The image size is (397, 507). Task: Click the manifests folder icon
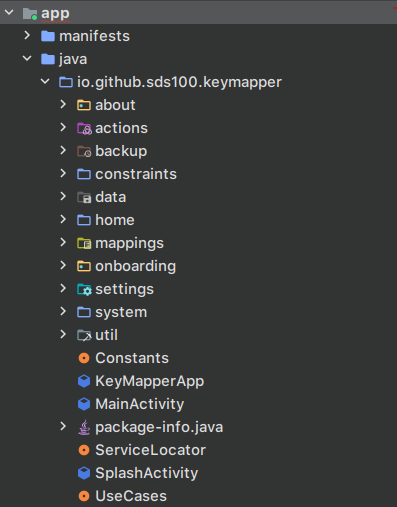point(48,36)
